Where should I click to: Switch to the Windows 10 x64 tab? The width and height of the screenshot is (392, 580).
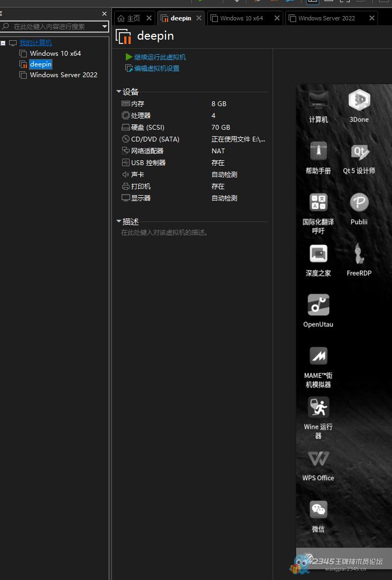[x=241, y=18]
